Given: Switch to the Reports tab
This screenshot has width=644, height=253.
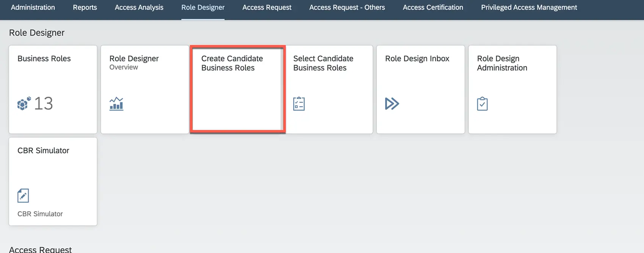Looking at the screenshot, I should tap(85, 8).
